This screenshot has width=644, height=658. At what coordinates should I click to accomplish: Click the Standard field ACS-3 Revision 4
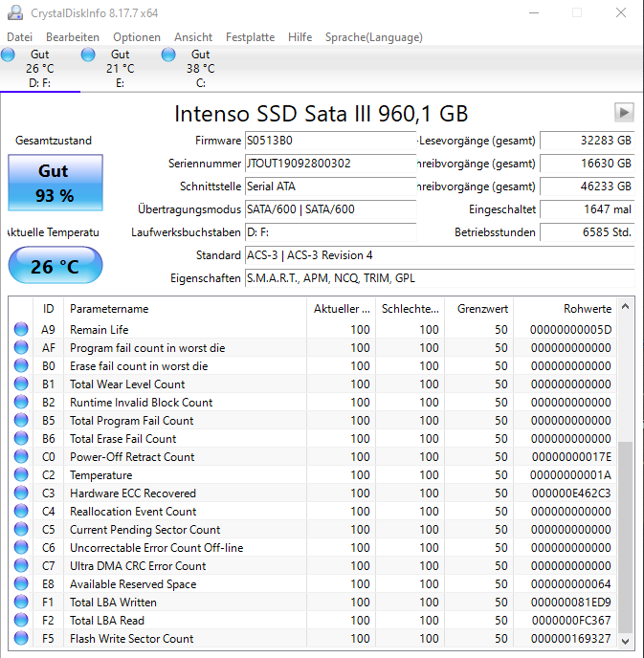point(439,255)
